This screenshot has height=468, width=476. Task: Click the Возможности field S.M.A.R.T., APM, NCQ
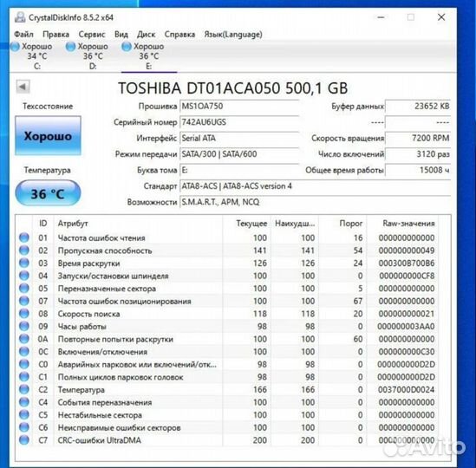coord(315,202)
